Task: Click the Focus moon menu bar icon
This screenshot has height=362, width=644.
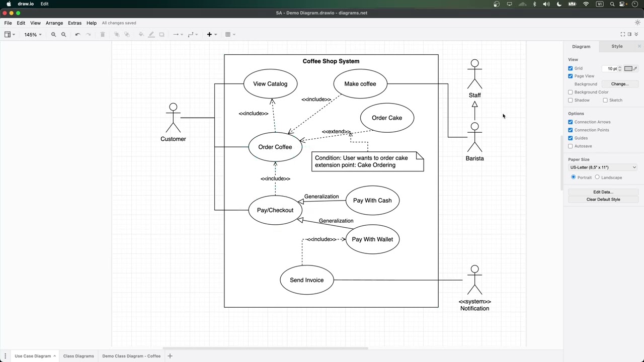Action: point(559,4)
